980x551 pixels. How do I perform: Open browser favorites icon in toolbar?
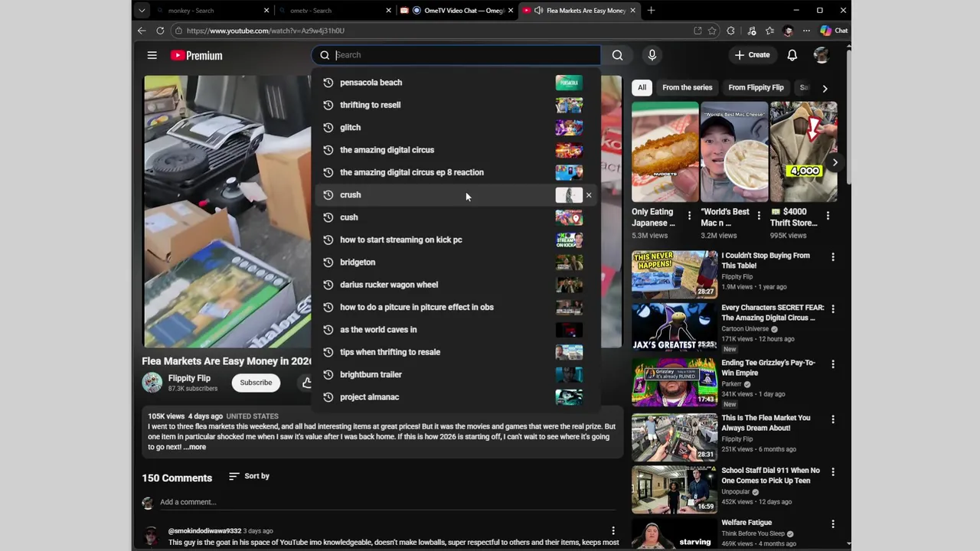pos(770,31)
